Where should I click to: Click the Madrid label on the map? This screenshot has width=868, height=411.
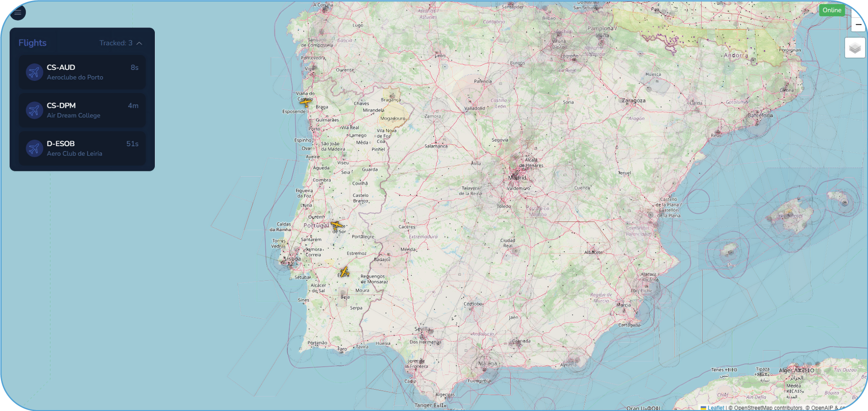[x=517, y=177]
